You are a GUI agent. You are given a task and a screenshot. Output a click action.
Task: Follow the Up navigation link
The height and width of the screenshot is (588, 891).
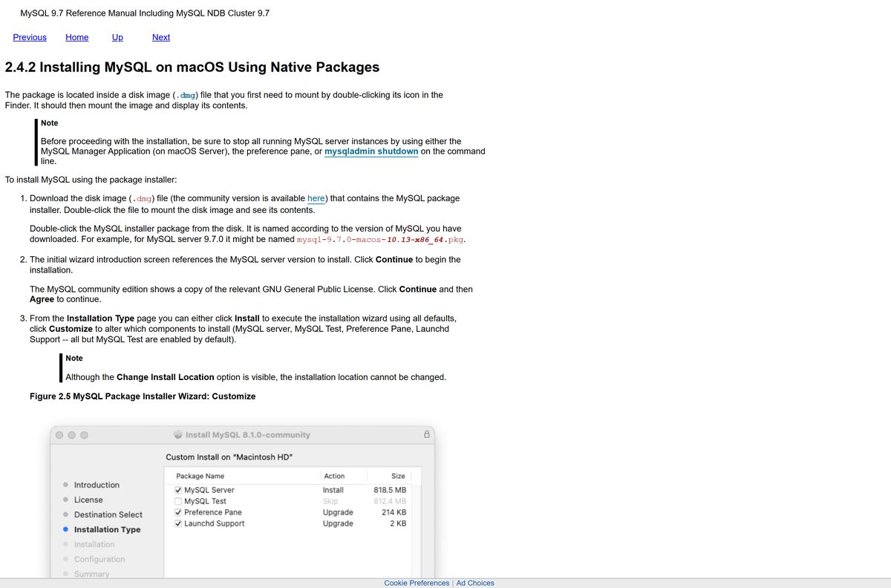(x=117, y=37)
